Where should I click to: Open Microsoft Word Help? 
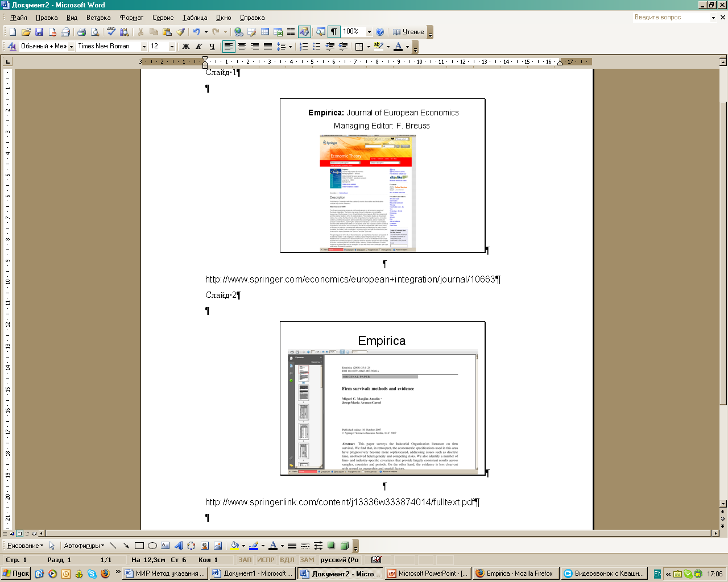[x=380, y=32]
